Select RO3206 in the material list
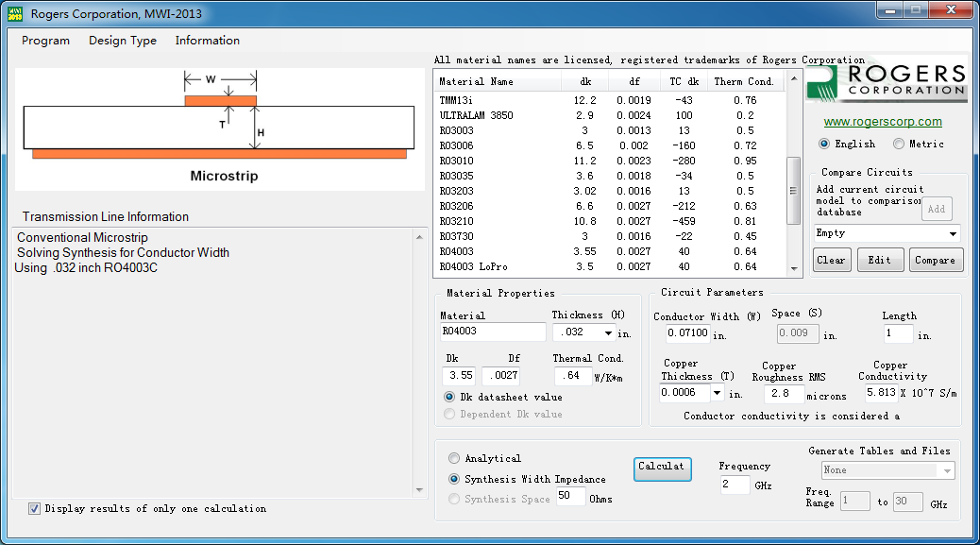The image size is (980, 545). pyautogui.click(x=609, y=206)
